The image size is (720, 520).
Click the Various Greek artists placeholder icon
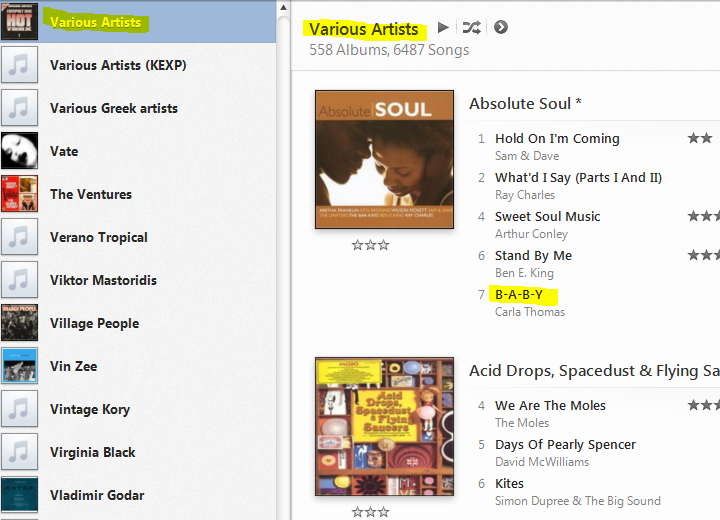(19, 108)
